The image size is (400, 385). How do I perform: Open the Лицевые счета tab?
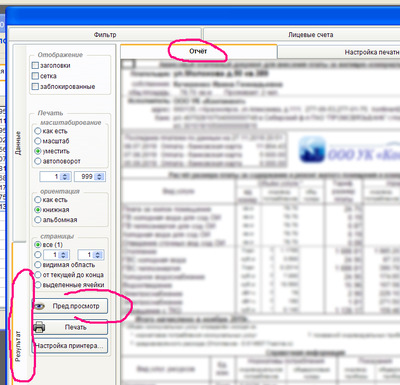tap(310, 35)
